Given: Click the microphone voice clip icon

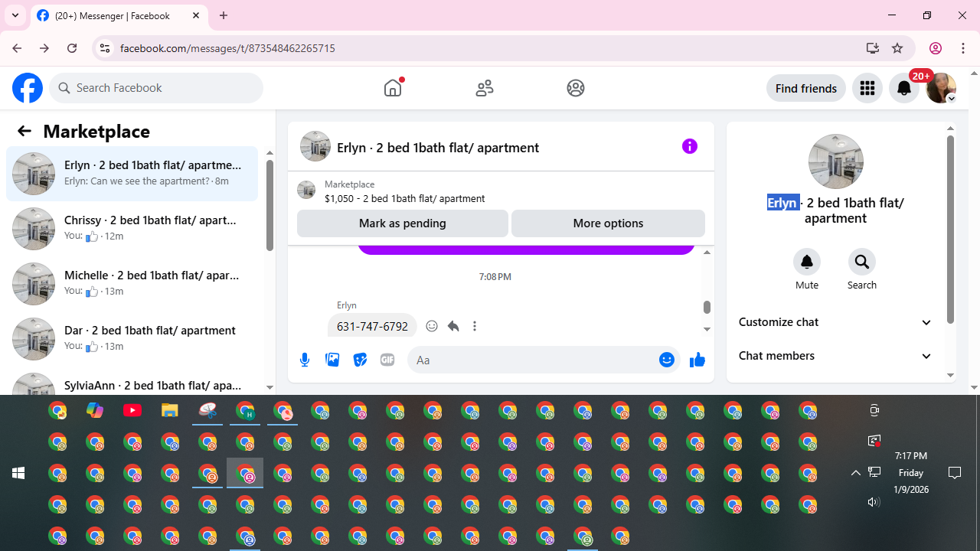Looking at the screenshot, I should point(305,360).
